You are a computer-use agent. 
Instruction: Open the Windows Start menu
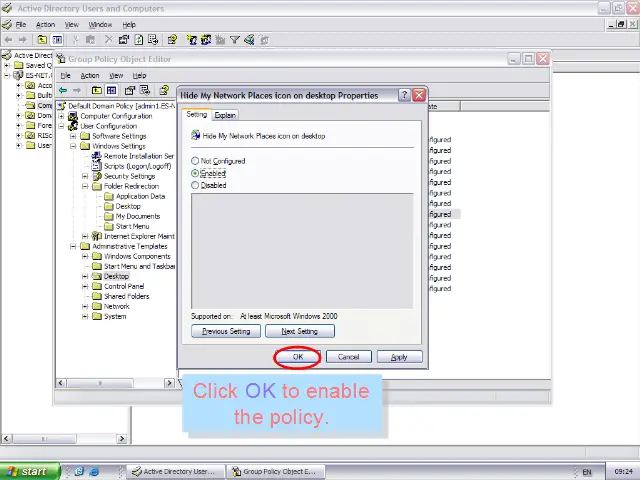[x=29, y=471]
